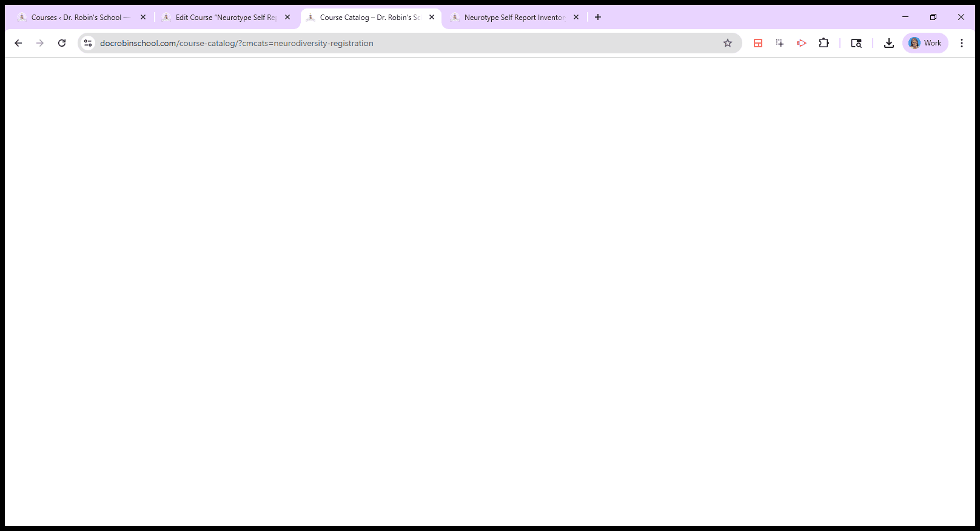Select the Course Catalog – Dr. Robin's tab
Viewport: 980px width, 531px height.
[x=370, y=18]
